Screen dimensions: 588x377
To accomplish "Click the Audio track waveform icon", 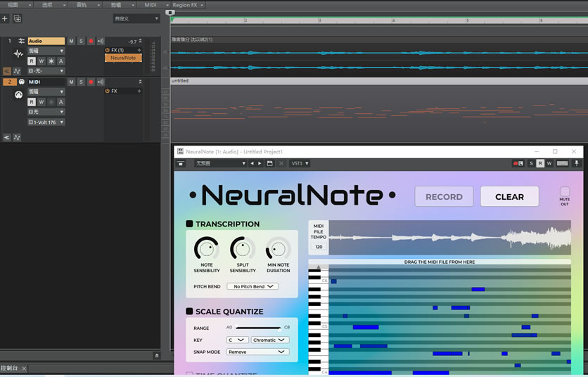I will click(x=18, y=53).
